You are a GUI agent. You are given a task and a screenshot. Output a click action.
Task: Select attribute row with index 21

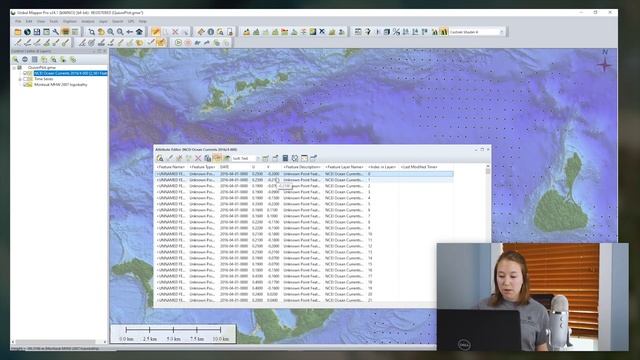(304, 300)
